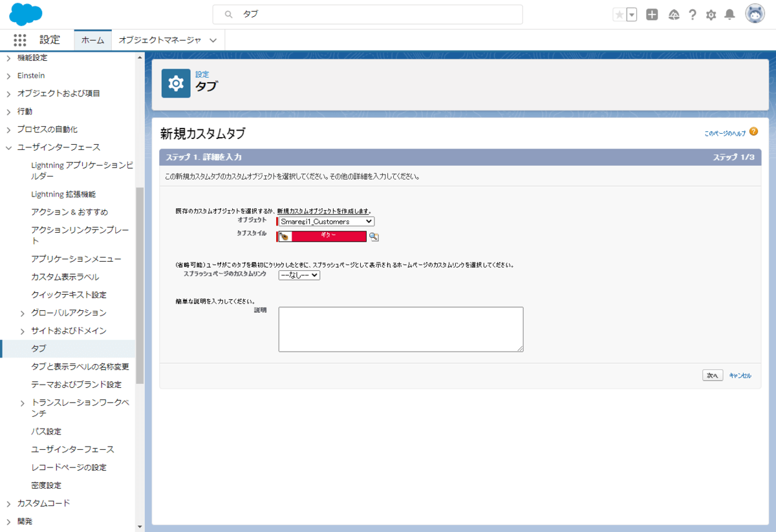The width and height of the screenshot is (776, 532).
Task: Select the ホーム tab
Action: [92, 39]
